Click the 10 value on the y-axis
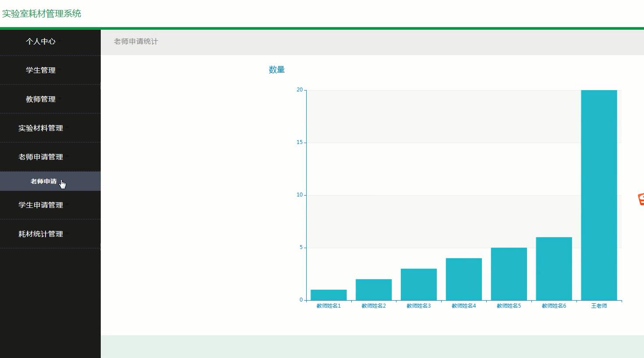 (x=300, y=195)
